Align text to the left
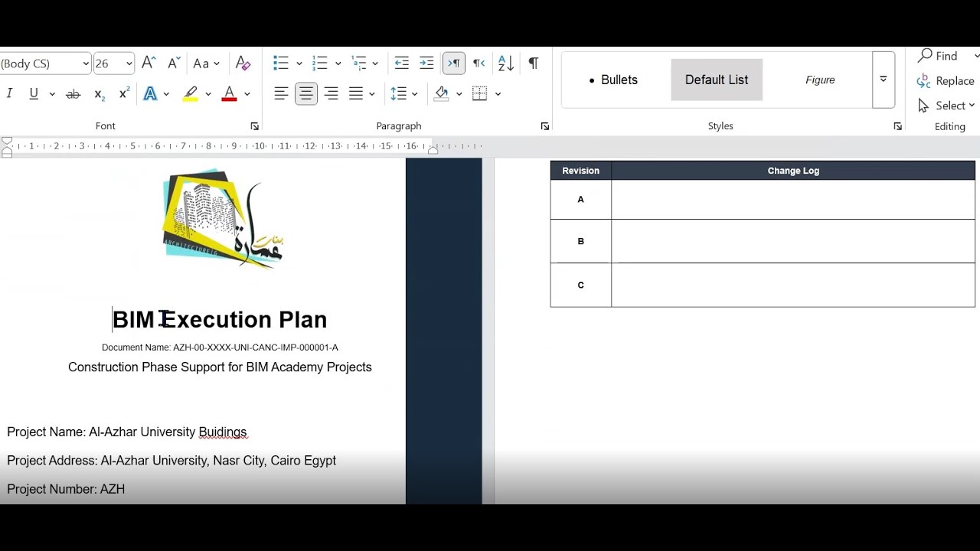The width and height of the screenshot is (980, 551). pyautogui.click(x=281, y=93)
